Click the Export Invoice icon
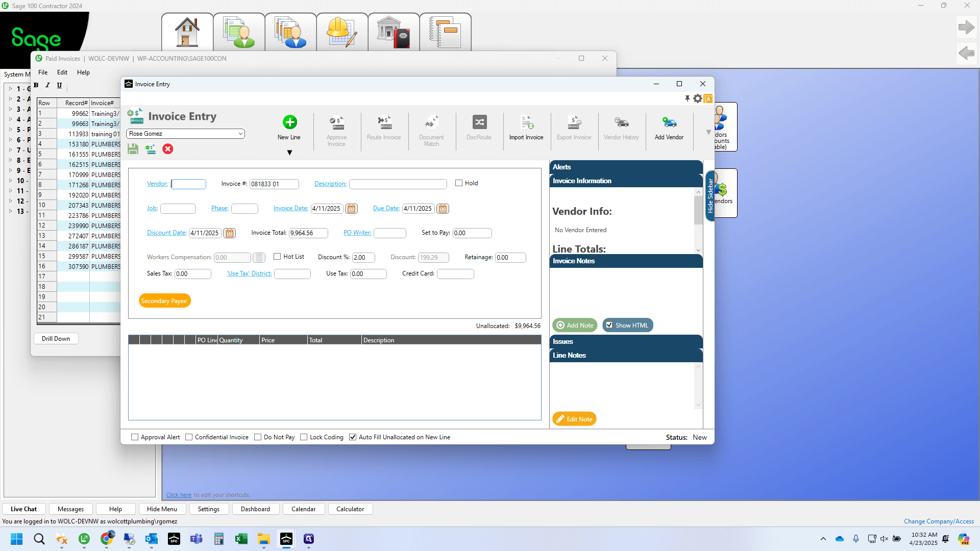This screenshot has height=551, width=980. (x=574, y=122)
